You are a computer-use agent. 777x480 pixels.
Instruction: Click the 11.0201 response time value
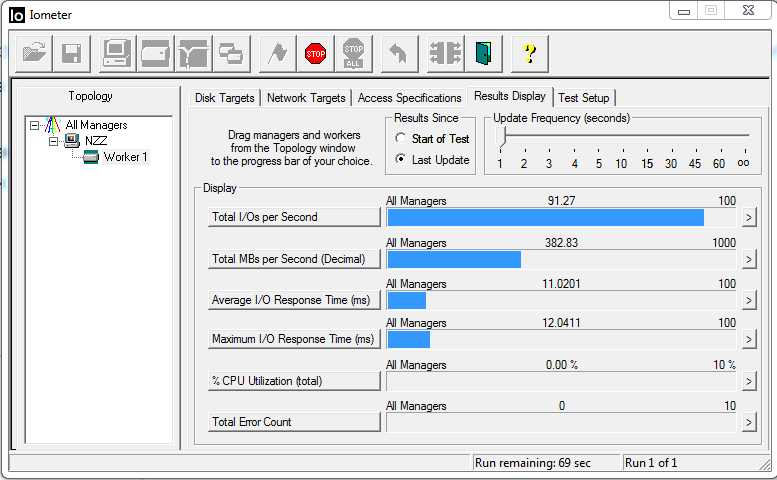561,284
